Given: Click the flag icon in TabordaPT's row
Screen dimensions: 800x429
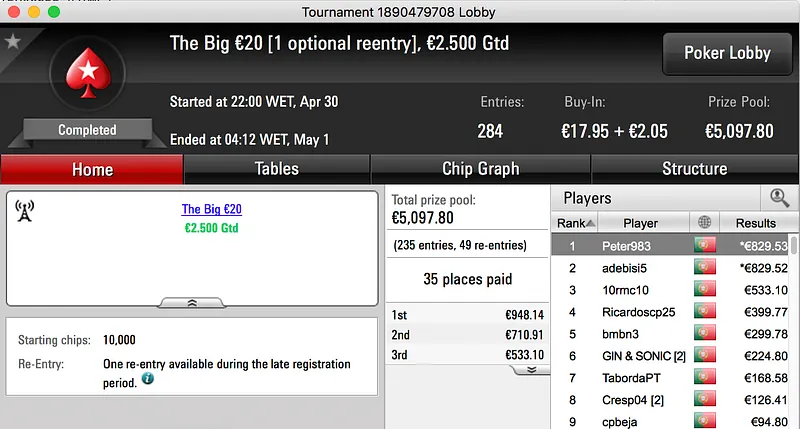Looking at the screenshot, I should tap(706, 378).
